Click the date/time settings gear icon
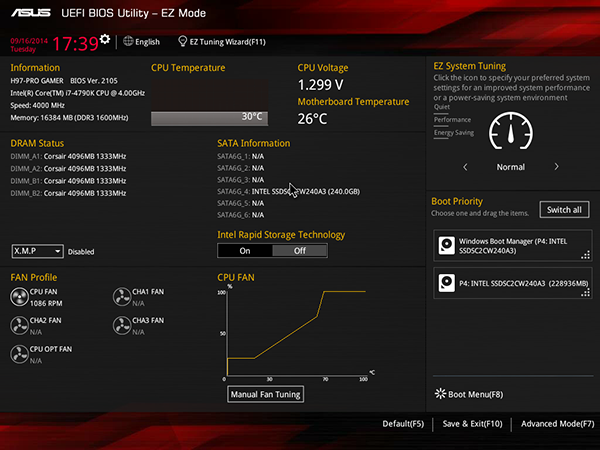The width and height of the screenshot is (600, 450). (x=105, y=39)
